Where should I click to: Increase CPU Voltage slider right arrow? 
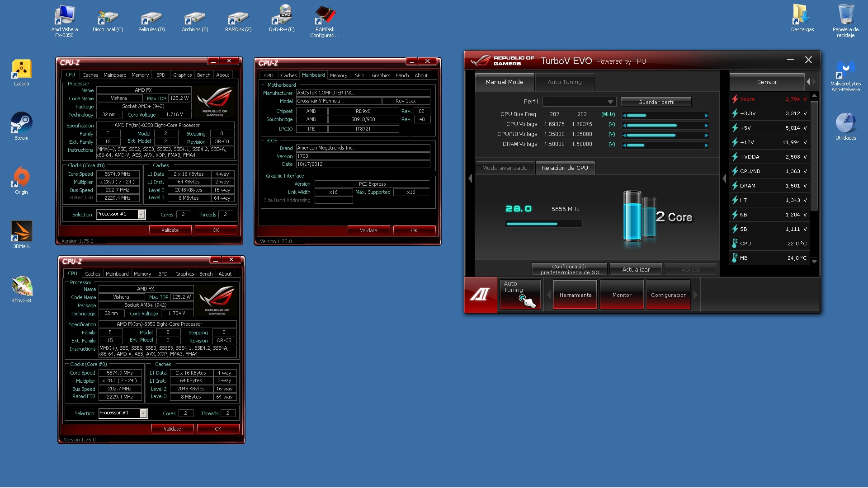point(706,125)
